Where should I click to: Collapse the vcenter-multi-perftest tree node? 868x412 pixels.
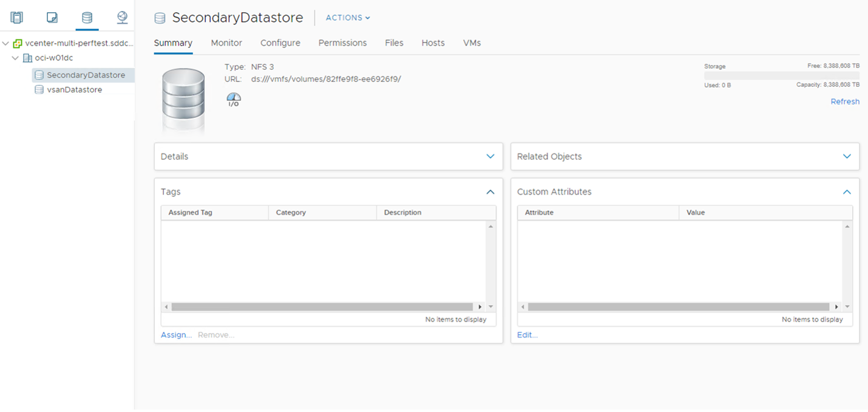pyautogui.click(x=5, y=43)
